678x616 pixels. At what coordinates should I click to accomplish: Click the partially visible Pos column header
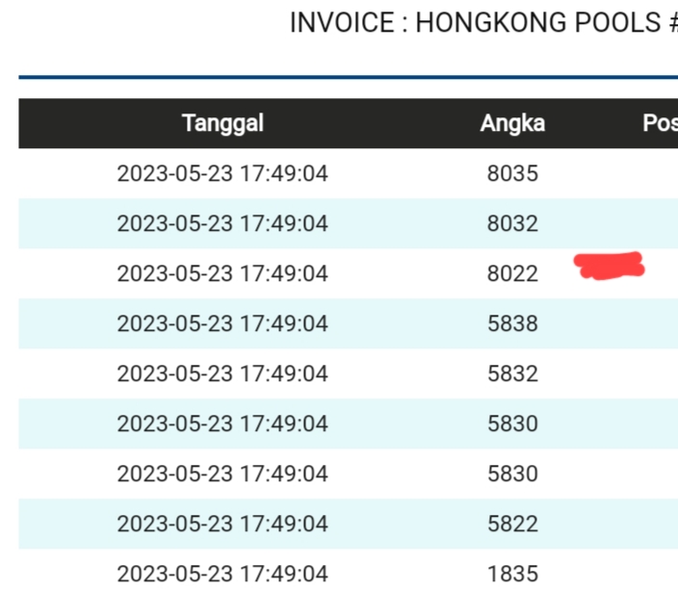coord(660,123)
